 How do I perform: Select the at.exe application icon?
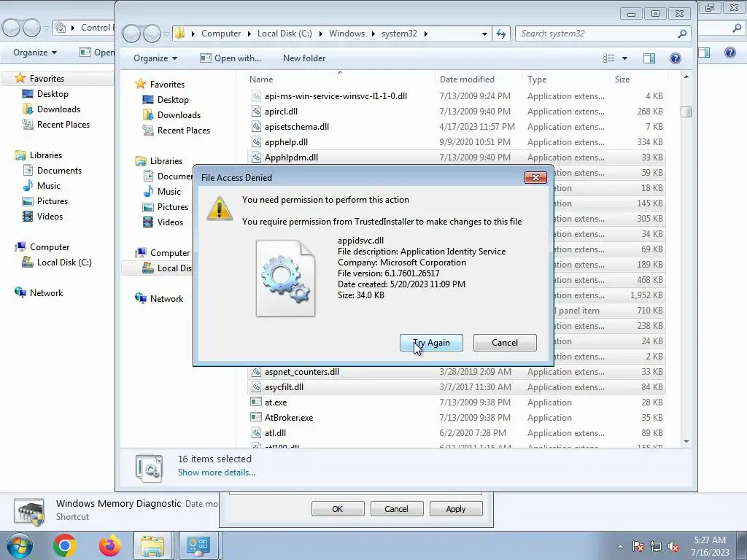256,402
